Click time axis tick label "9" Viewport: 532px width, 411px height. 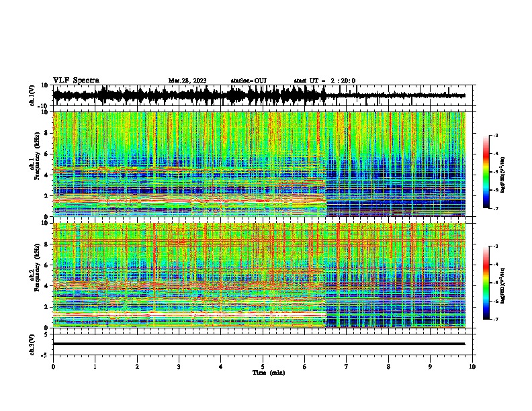(x=430, y=367)
